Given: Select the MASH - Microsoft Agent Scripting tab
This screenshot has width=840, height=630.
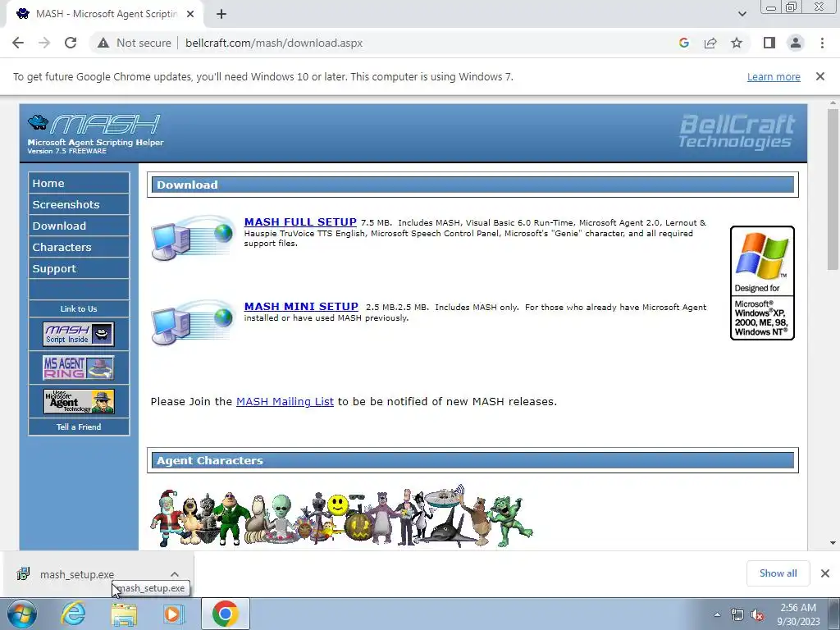Looking at the screenshot, I should click(x=105, y=15).
